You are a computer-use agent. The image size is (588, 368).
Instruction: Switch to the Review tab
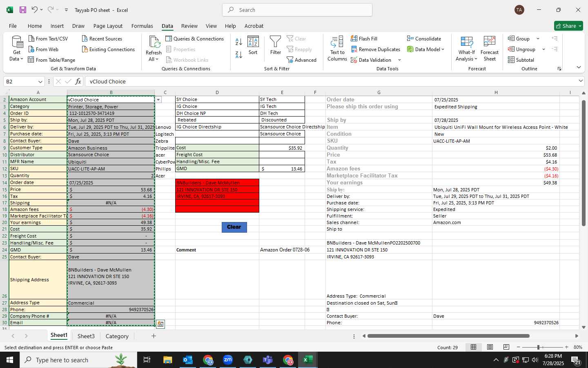(189, 26)
